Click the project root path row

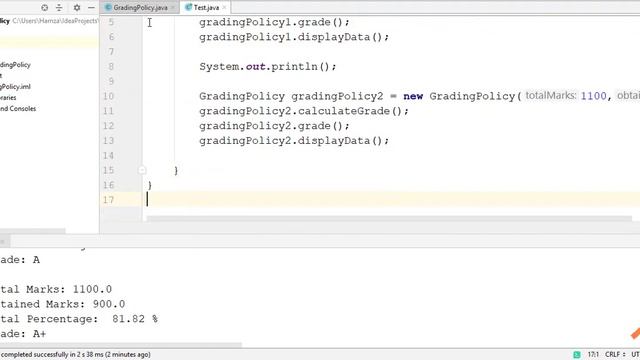pos(49,21)
